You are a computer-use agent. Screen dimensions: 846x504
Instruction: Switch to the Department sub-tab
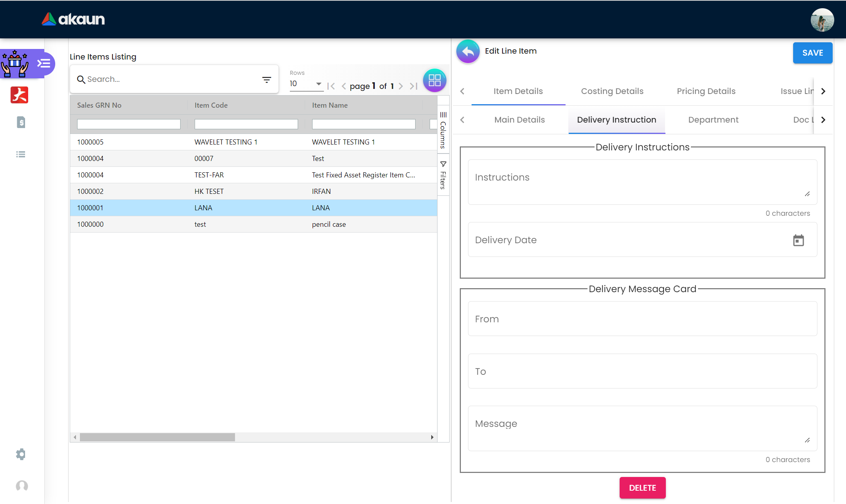pos(713,120)
